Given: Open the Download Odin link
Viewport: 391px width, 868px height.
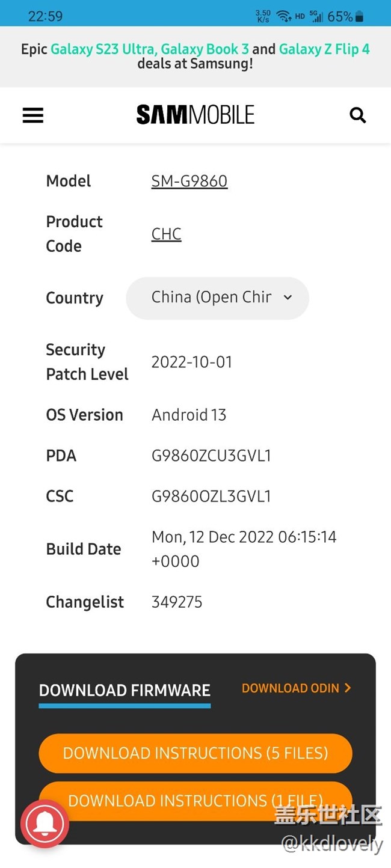Looking at the screenshot, I should point(296,688).
